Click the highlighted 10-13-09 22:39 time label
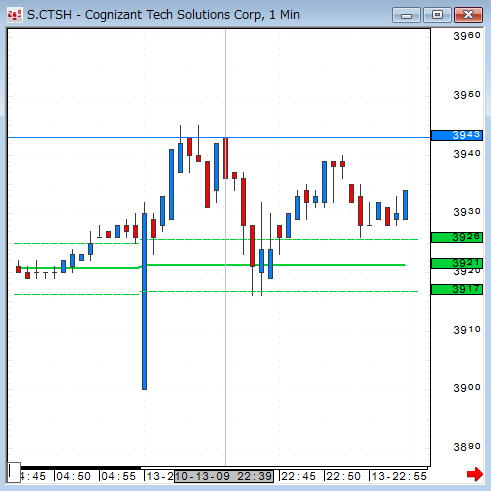 [224, 476]
